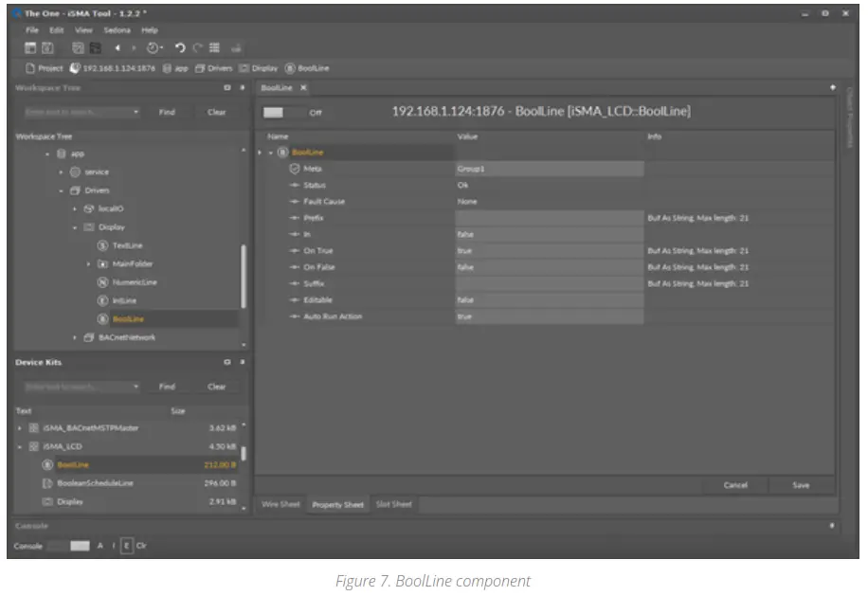This screenshot has width=868, height=596.
Task: Select Display in Device Kits list
Action: coord(70,501)
